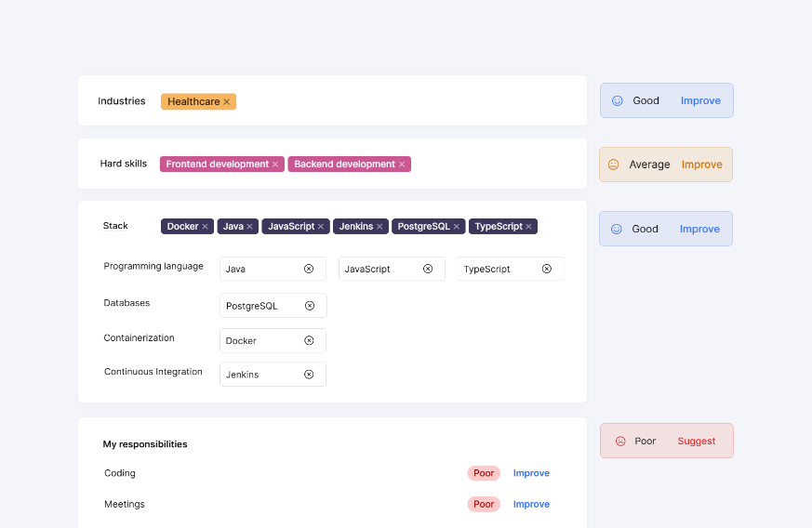This screenshot has width=812, height=528.
Task: Clear the TypeScript programming language field
Action: pyautogui.click(x=547, y=269)
